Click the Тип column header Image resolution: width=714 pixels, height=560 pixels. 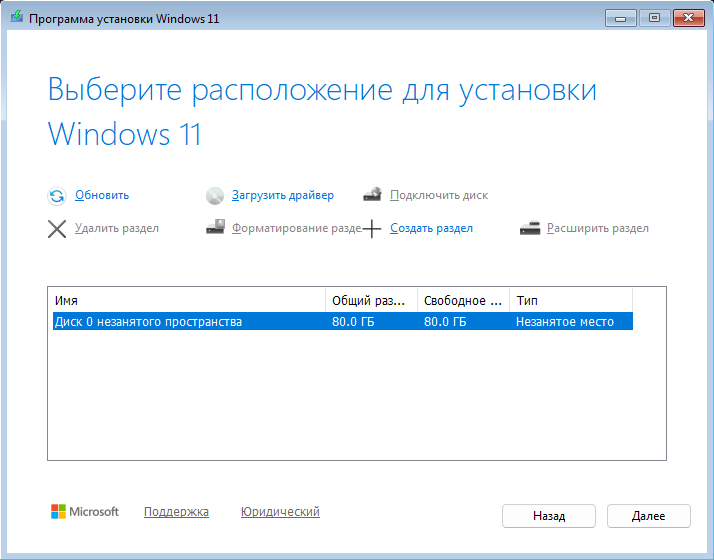571,300
